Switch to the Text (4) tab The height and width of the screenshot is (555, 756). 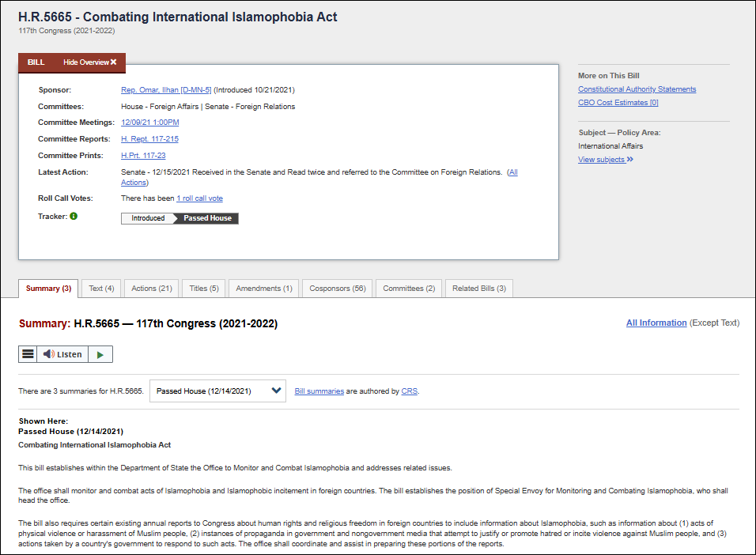tap(101, 289)
